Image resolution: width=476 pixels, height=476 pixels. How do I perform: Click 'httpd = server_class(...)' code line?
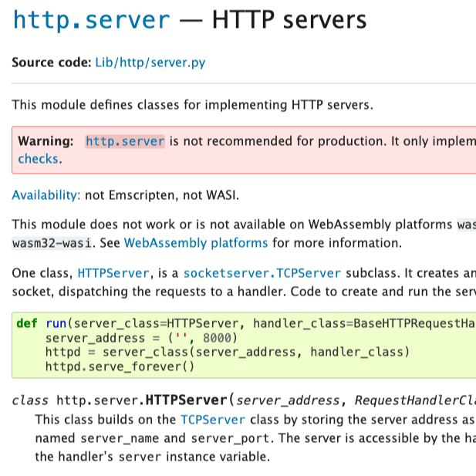point(228,352)
